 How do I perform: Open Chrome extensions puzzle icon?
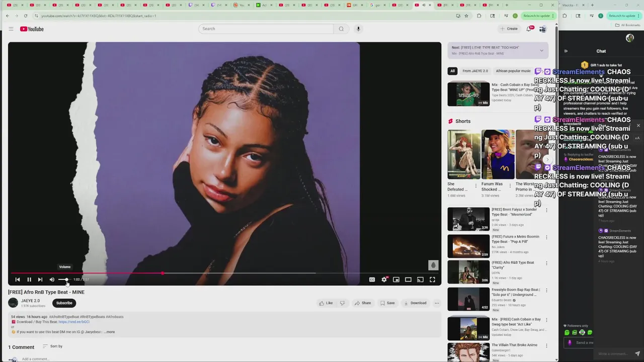coord(479,16)
